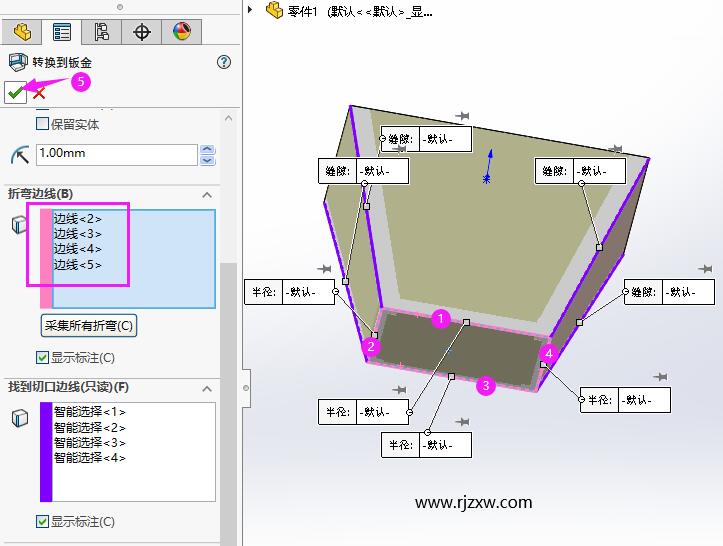The image size is (723, 546).
Task: Pin the bottom-most 半径 callout
Action: pyautogui.click(x=462, y=421)
